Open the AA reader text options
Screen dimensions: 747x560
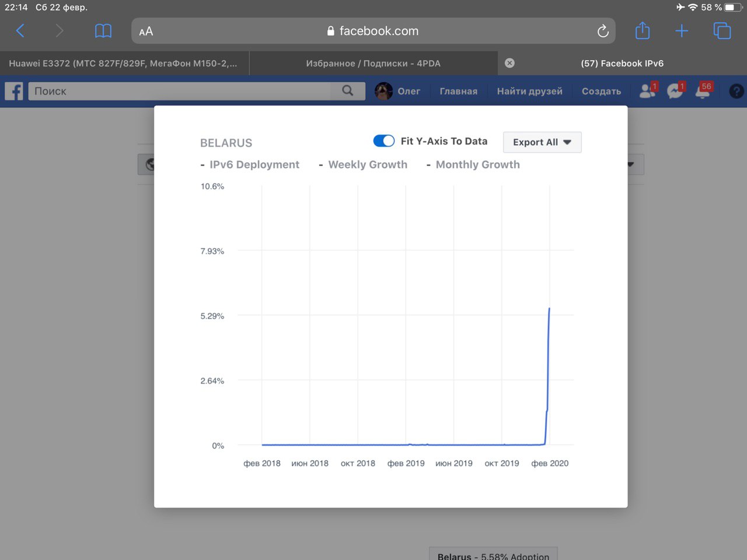tap(146, 32)
